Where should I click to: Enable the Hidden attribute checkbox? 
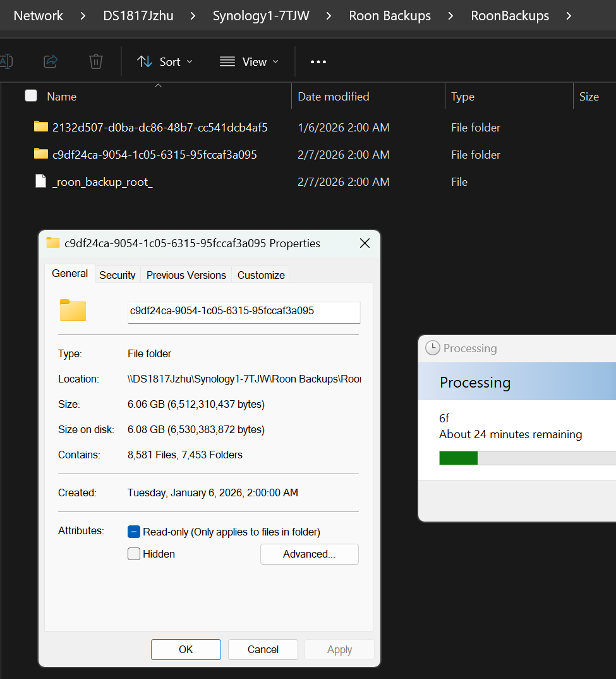[x=134, y=554]
